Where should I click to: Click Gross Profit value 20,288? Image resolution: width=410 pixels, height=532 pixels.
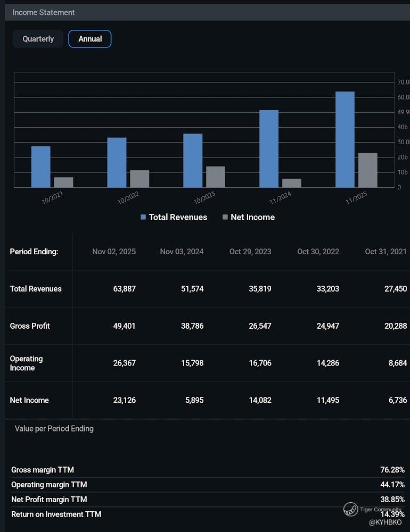point(396,326)
